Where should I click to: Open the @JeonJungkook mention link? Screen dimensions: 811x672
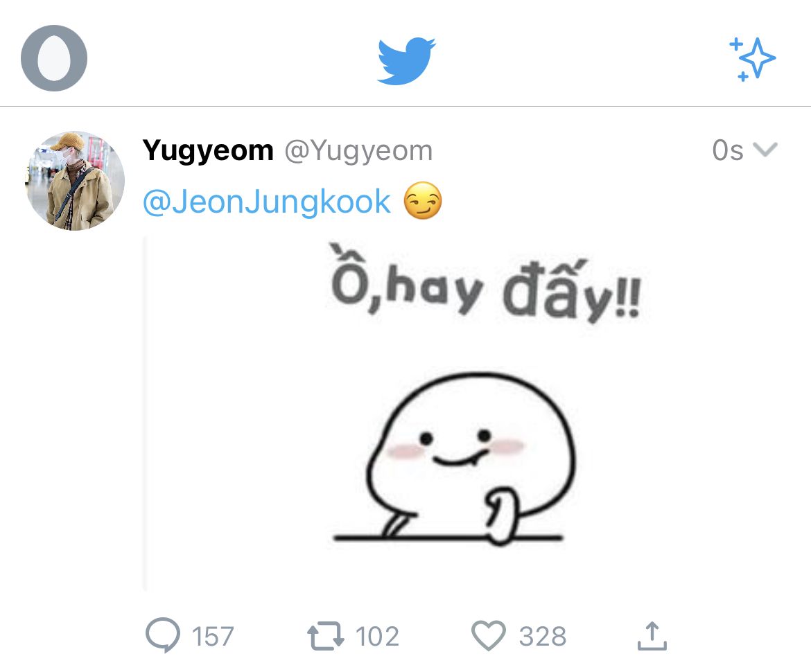coord(267,202)
